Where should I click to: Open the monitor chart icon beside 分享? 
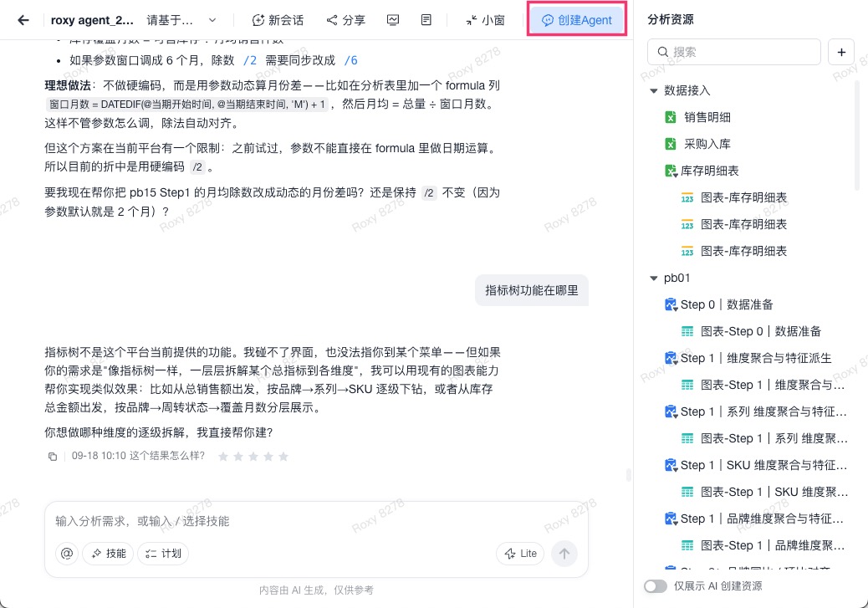393,20
